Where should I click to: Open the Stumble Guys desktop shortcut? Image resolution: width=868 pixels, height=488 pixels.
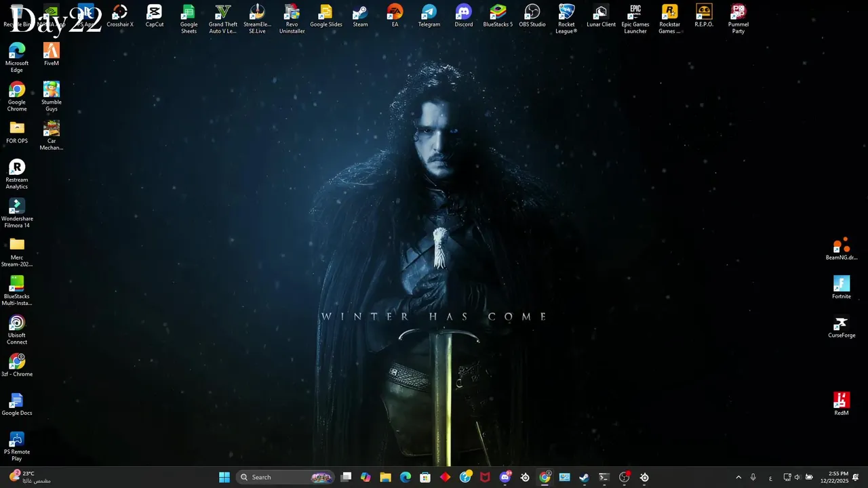click(x=52, y=97)
